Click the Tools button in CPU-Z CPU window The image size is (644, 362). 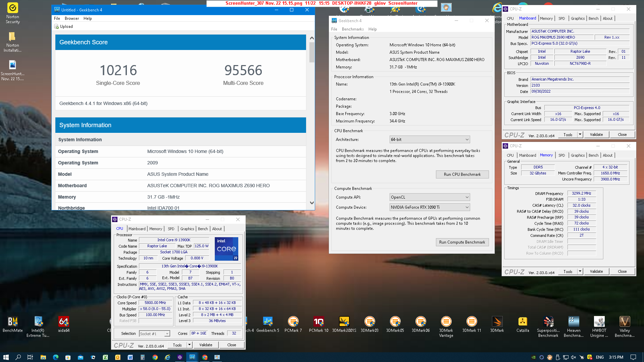177,345
